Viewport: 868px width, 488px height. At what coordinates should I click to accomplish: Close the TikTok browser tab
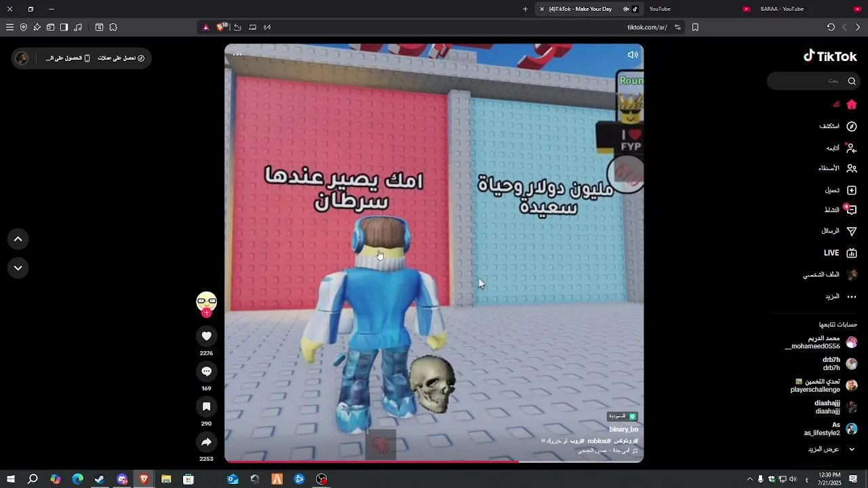tap(542, 9)
